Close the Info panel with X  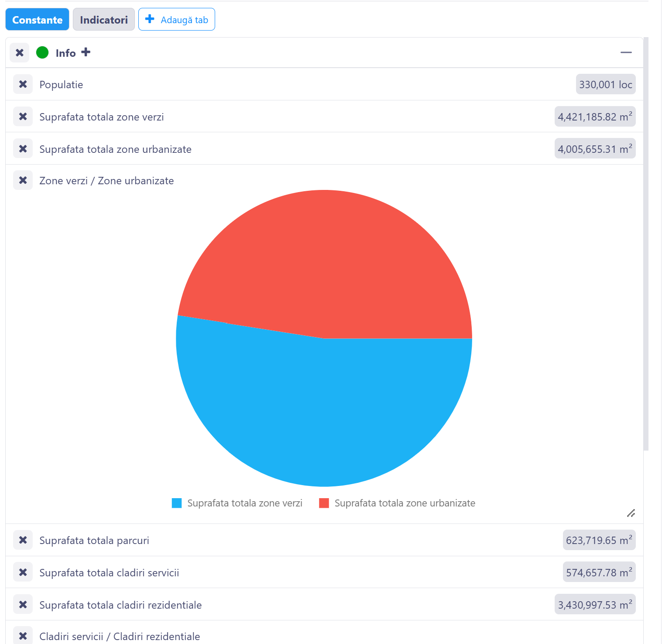[x=20, y=53]
